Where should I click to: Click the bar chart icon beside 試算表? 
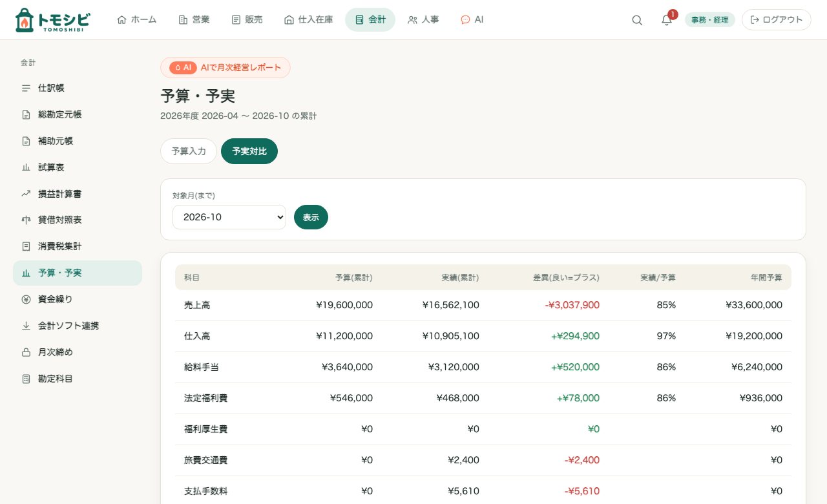(26, 167)
